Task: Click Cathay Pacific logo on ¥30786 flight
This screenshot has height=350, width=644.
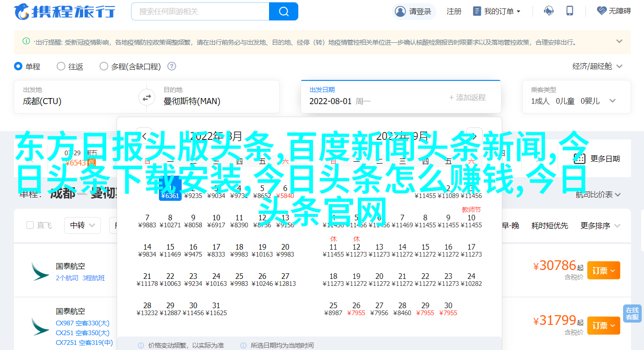Action: (40, 271)
